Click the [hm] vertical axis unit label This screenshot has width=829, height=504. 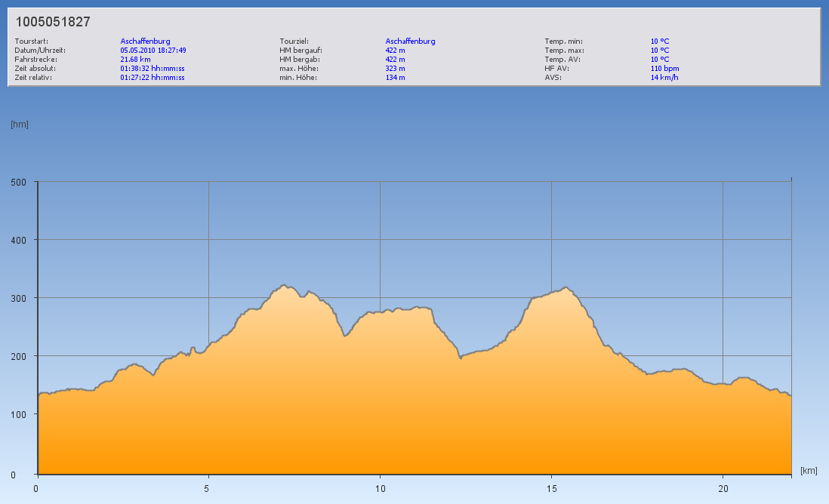[x=19, y=124]
